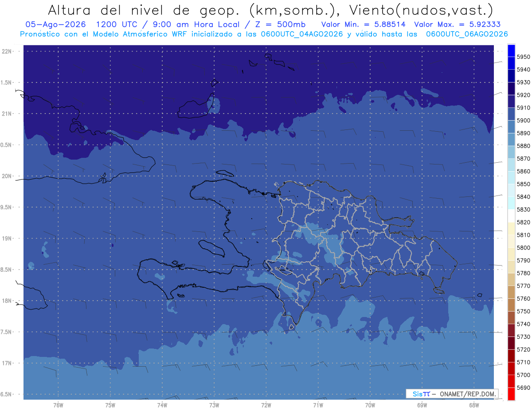This screenshot has height=411, width=532.
Task: Click the 17N latitude label
Action: 7,363
